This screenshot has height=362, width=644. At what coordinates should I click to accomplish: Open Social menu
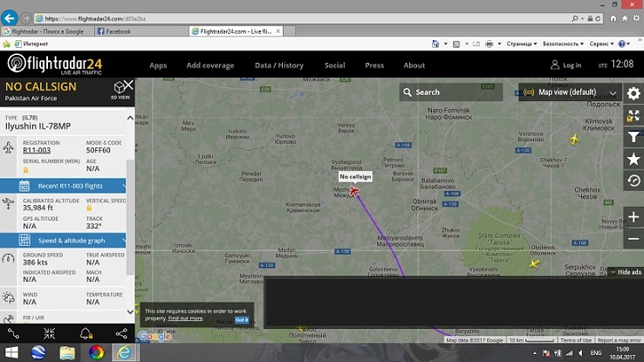click(x=335, y=65)
